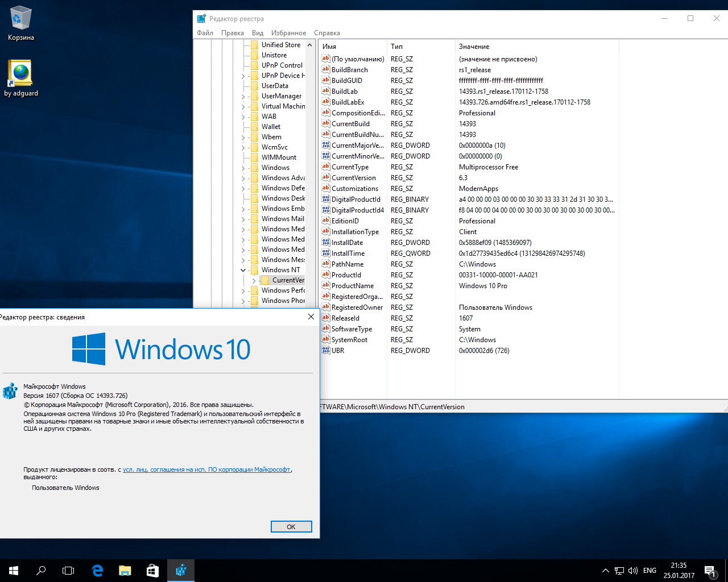Viewport: 728px width, 582px height.
Task: Click the Имя column header
Action: click(353, 47)
